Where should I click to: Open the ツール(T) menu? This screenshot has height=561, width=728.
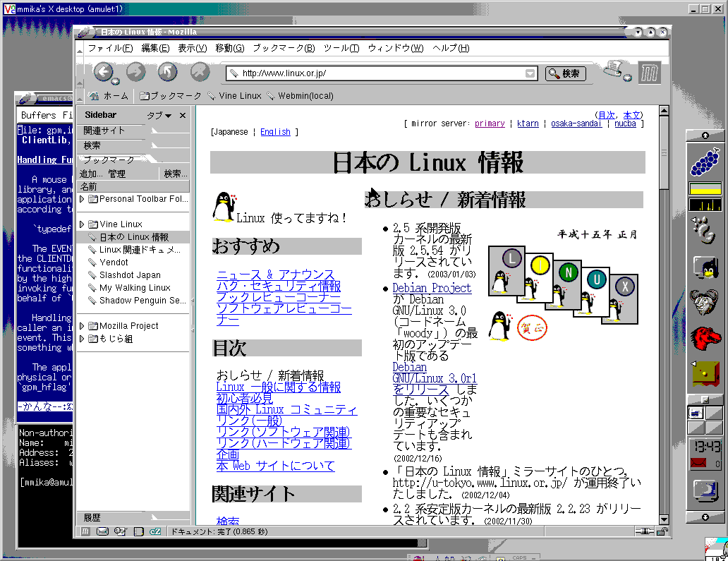pyautogui.click(x=341, y=48)
